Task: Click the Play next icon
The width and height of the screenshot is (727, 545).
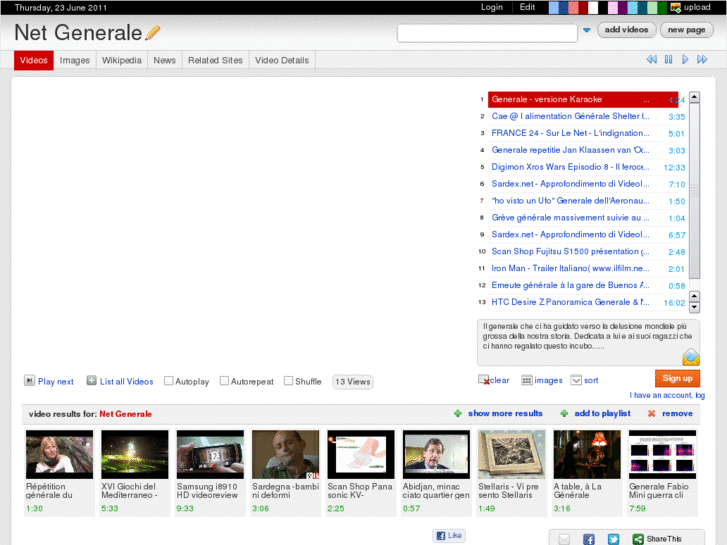Action: 29,381
